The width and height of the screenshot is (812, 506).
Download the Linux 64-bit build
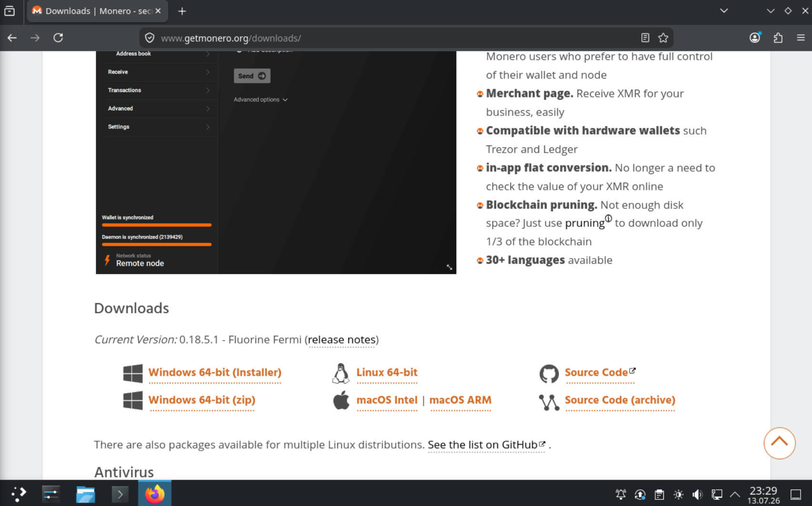(x=387, y=372)
